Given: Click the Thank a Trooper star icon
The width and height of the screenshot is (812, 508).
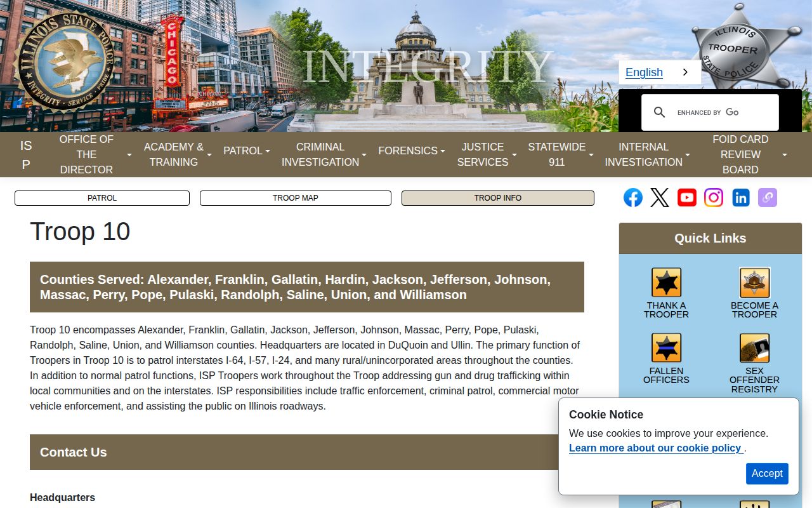Looking at the screenshot, I should pyautogui.click(x=666, y=283).
